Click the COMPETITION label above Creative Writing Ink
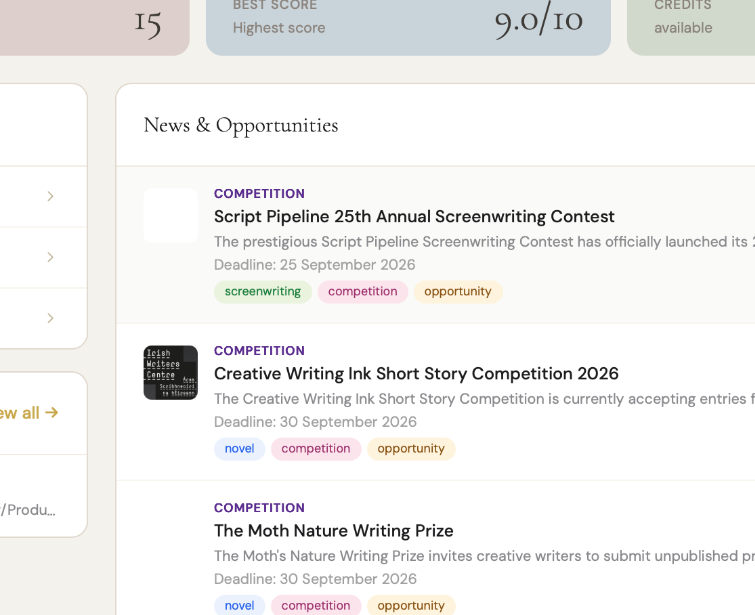The width and height of the screenshot is (755, 615). pyautogui.click(x=259, y=351)
